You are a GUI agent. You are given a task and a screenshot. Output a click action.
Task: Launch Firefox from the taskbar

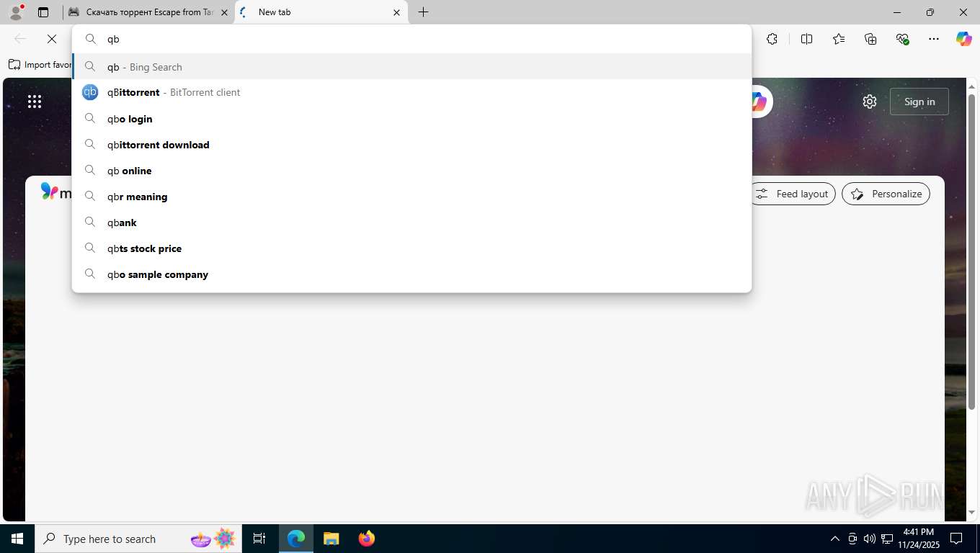[x=367, y=539]
